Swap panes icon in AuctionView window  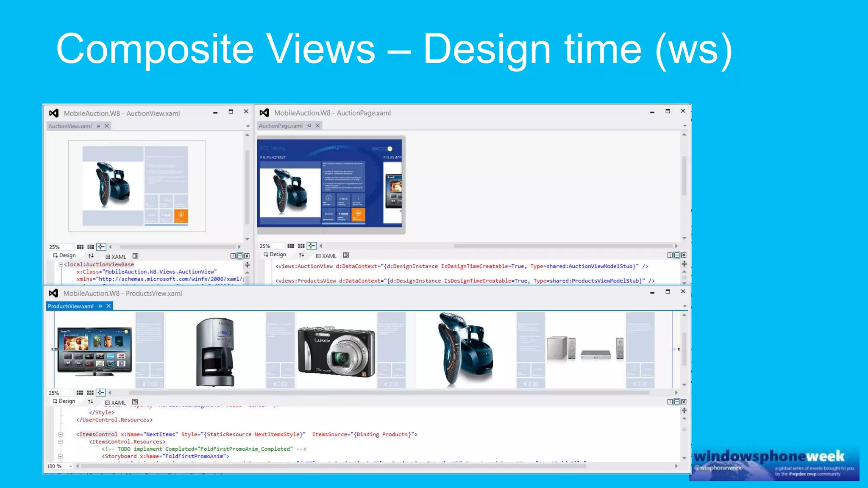click(x=91, y=256)
